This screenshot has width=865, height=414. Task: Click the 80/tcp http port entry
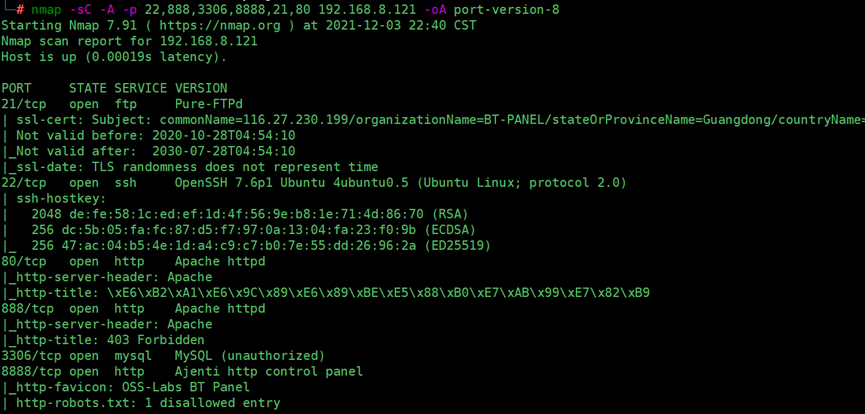133,261
